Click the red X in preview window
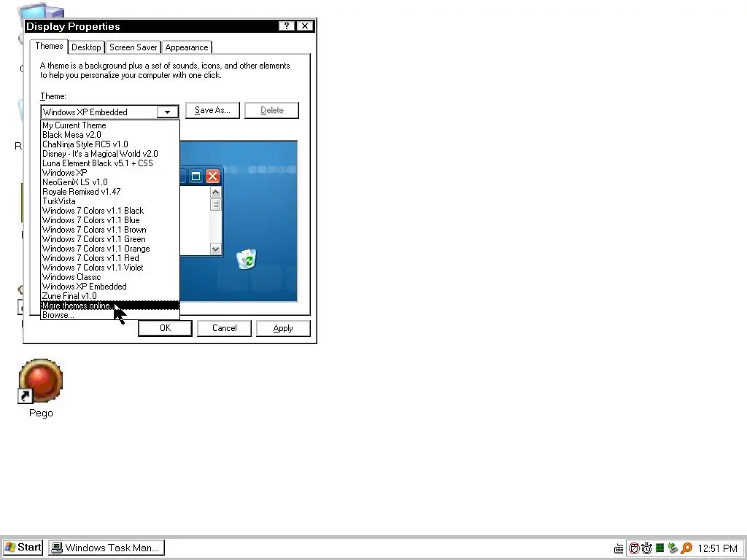747x560 pixels. pyautogui.click(x=212, y=176)
